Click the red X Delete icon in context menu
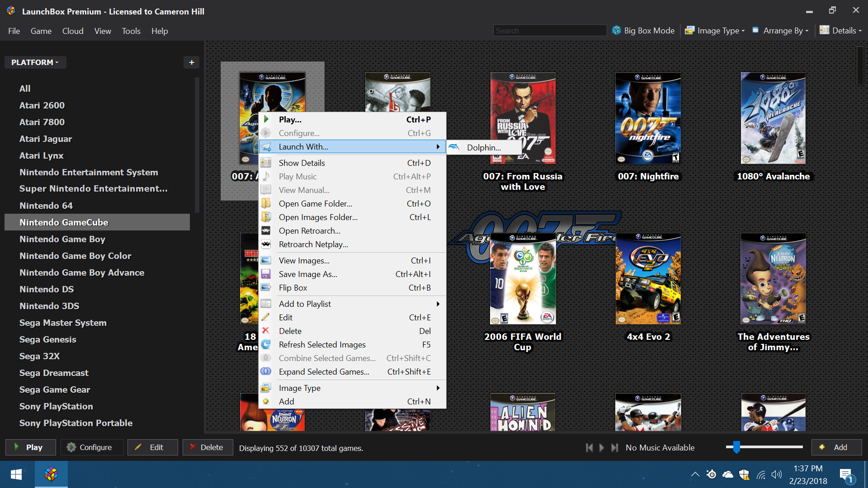 tap(266, 331)
